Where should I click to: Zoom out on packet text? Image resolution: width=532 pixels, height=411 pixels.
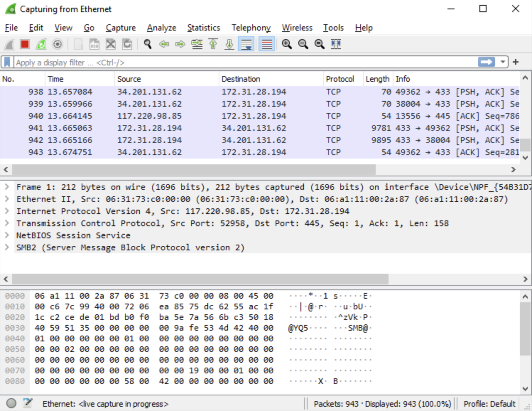pos(303,44)
